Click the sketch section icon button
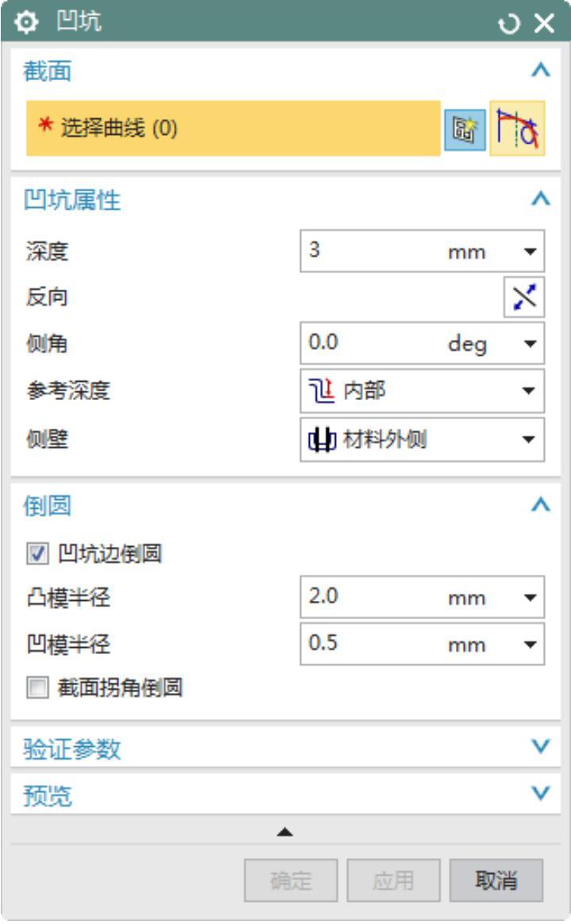571x924 pixels. point(464,128)
